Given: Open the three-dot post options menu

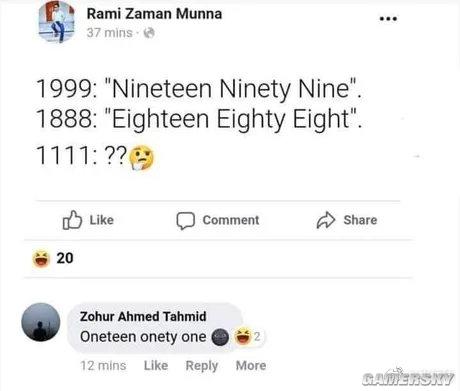Looking at the screenshot, I should point(388,19).
